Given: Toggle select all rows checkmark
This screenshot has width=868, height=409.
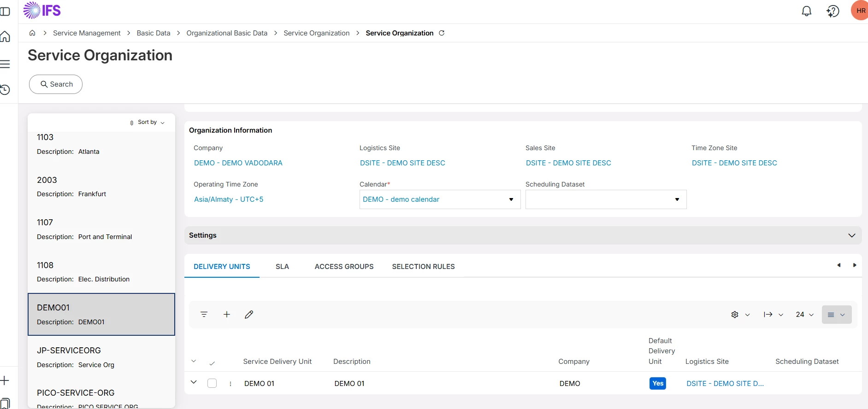Looking at the screenshot, I should tap(212, 363).
